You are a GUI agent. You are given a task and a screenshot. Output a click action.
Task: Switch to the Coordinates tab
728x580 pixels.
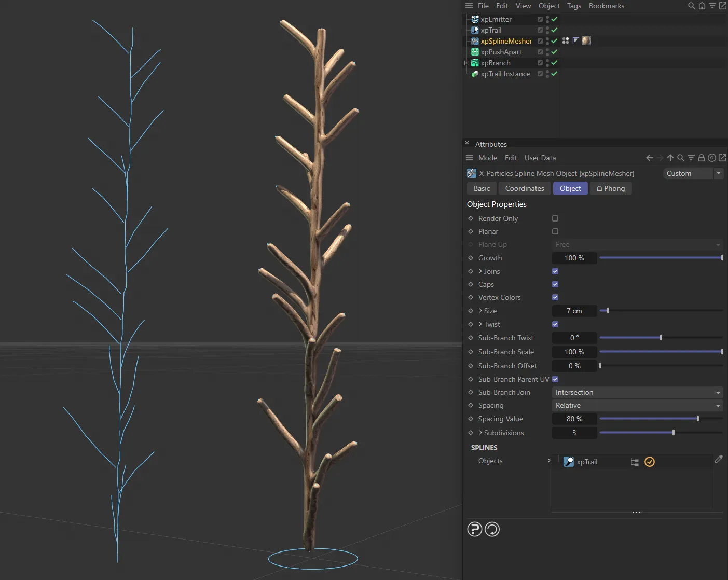coord(524,188)
